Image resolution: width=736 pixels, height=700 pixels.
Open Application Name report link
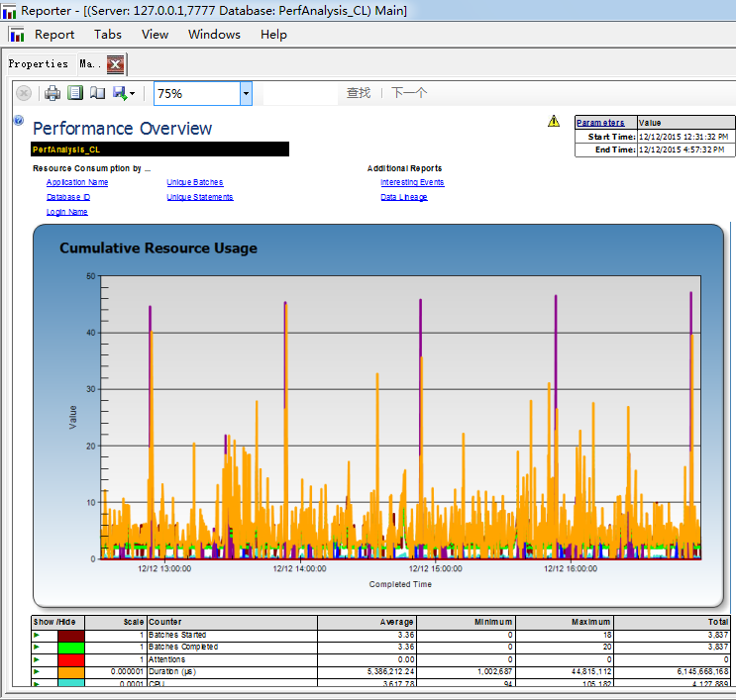[x=77, y=182]
